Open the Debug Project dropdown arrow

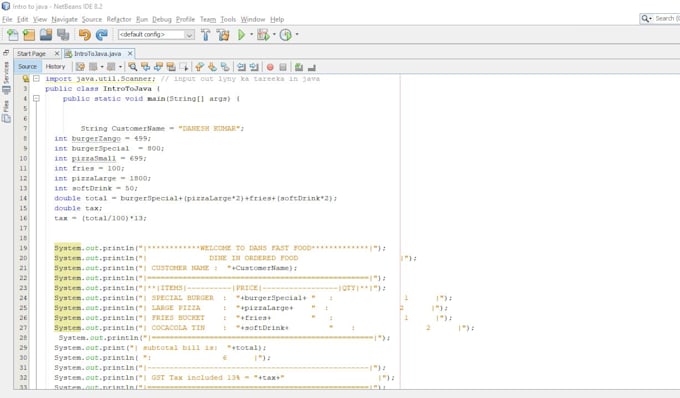pos(274,35)
